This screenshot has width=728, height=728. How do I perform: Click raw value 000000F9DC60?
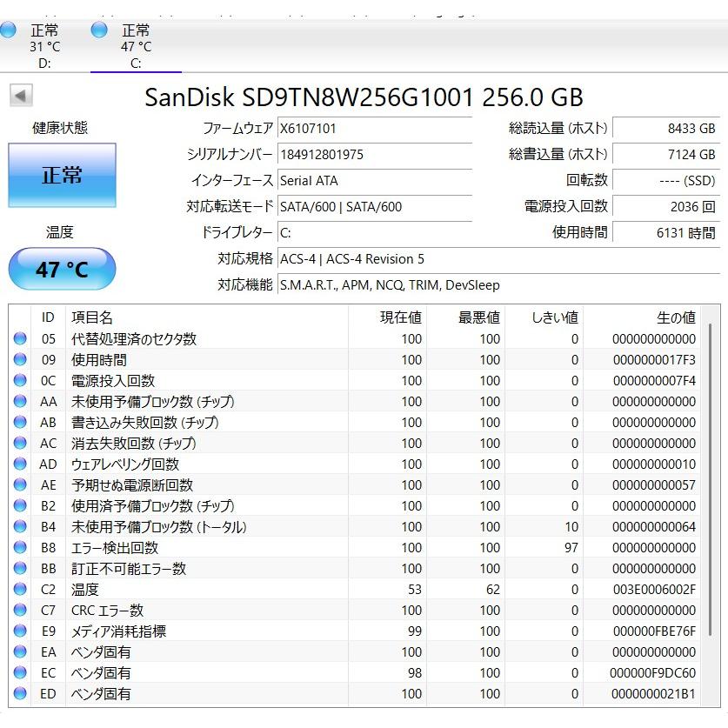tap(652, 673)
